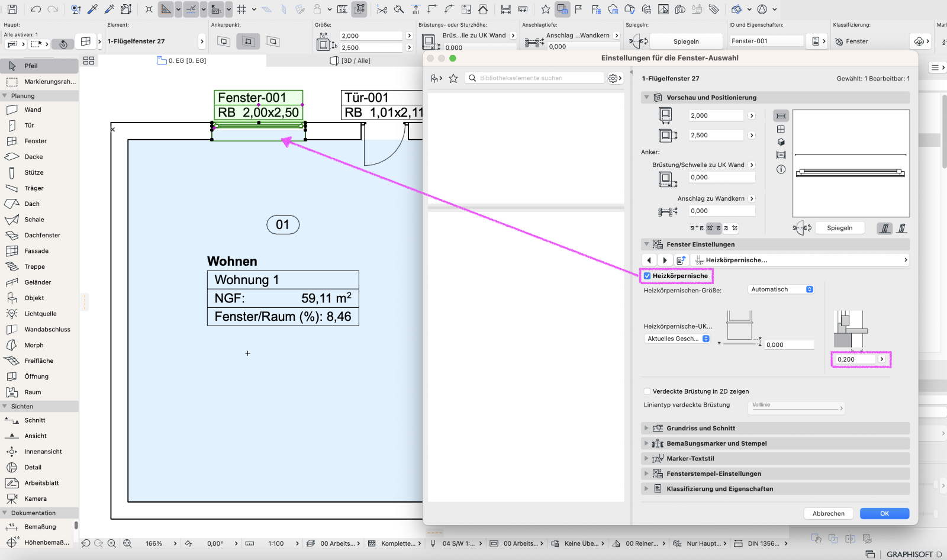The width and height of the screenshot is (947, 560).
Task: Select the Decke tool in toolbox
Action: click(39, 157)
